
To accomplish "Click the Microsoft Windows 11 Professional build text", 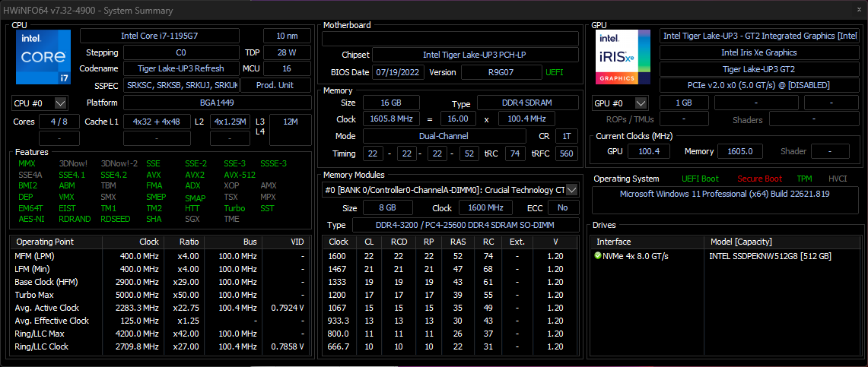I will click(x=725, y=194).
